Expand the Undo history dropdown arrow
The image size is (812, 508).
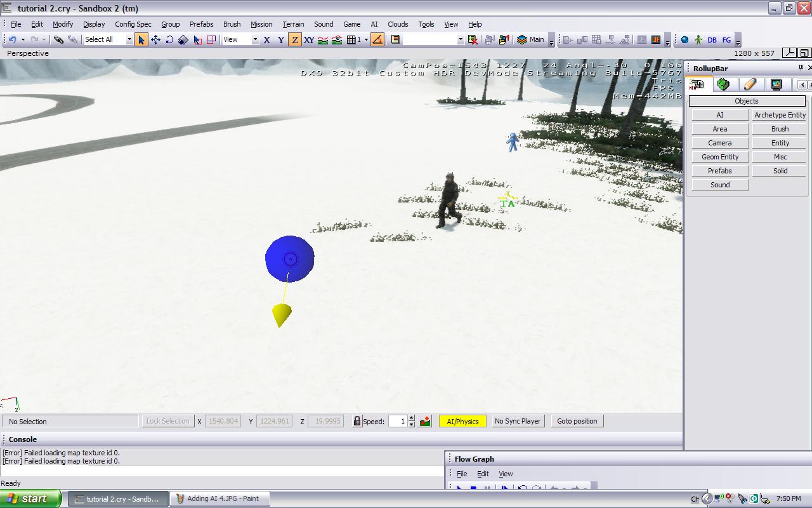pos(23,39)
